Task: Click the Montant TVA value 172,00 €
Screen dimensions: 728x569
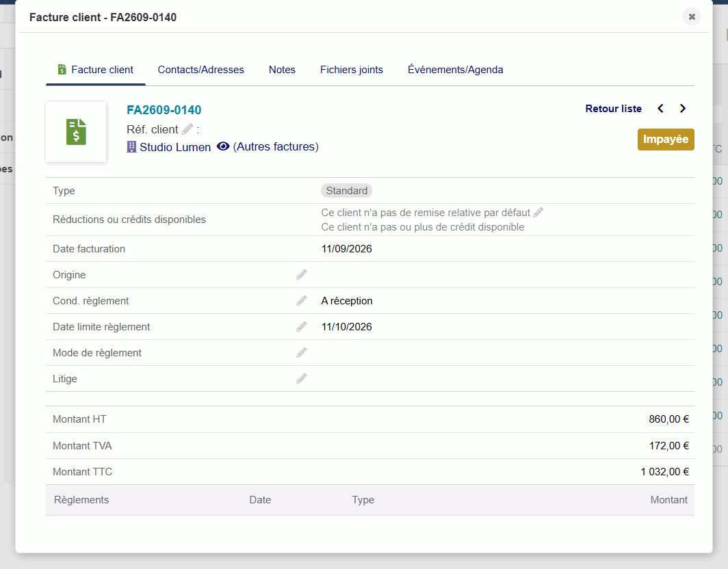Action: click(668, 445)
